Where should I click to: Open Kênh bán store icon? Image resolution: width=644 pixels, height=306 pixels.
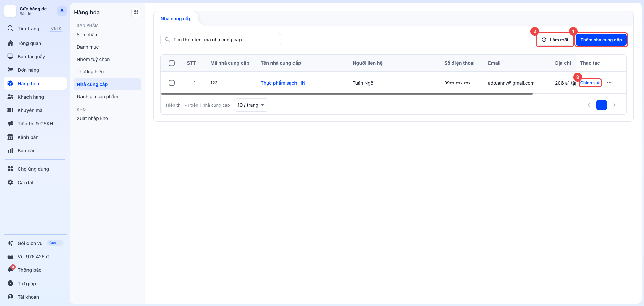point(10,137)
